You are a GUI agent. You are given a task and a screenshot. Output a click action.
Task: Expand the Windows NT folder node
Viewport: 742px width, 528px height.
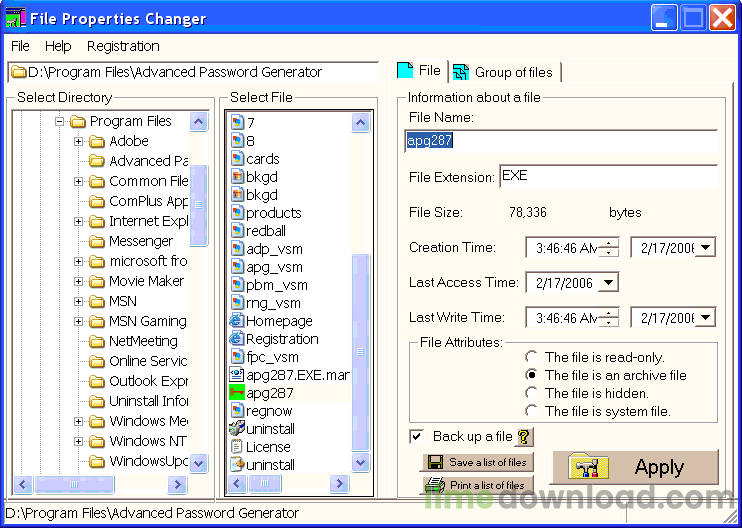click(79, 441)
